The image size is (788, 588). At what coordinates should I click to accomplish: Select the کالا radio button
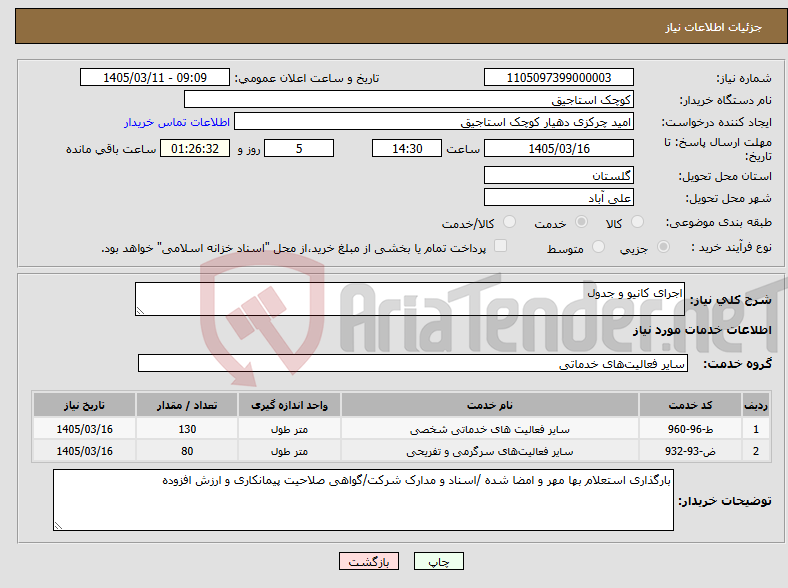(x=637, y=222)
